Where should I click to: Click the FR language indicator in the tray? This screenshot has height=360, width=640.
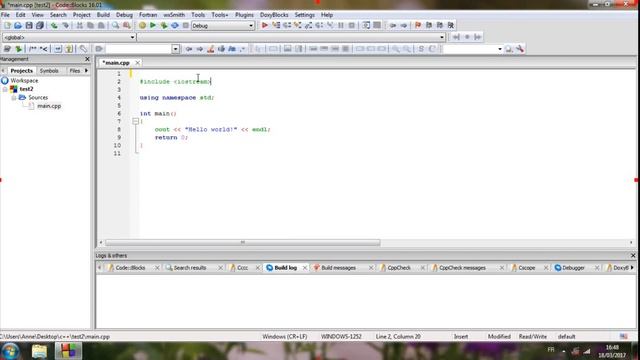(551, 350)
